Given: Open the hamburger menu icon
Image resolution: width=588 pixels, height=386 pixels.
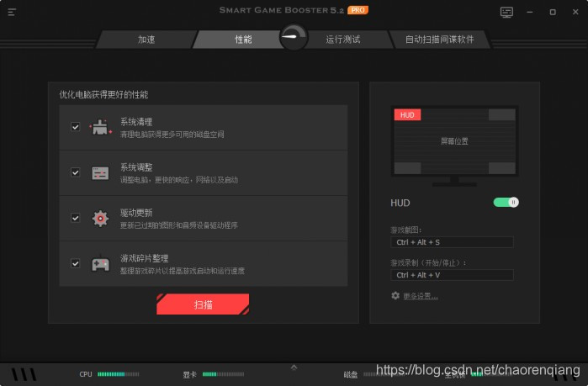Looking at the screenshot, I should coord(12,13).
